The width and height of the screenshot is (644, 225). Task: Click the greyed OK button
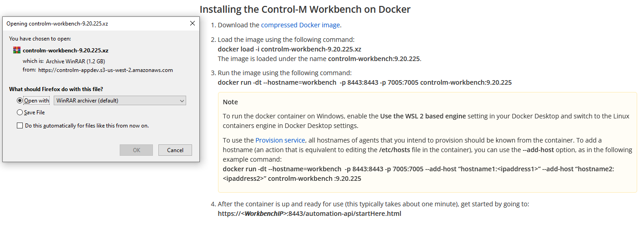point(137,150)
